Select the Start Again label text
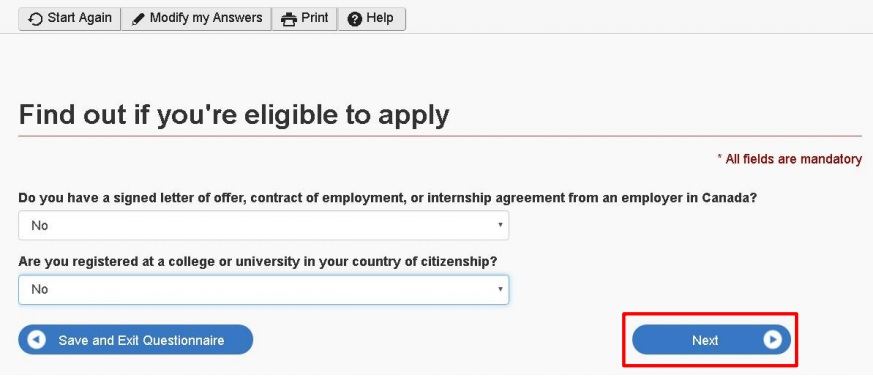The image size is (873, 377). point(80,18)
